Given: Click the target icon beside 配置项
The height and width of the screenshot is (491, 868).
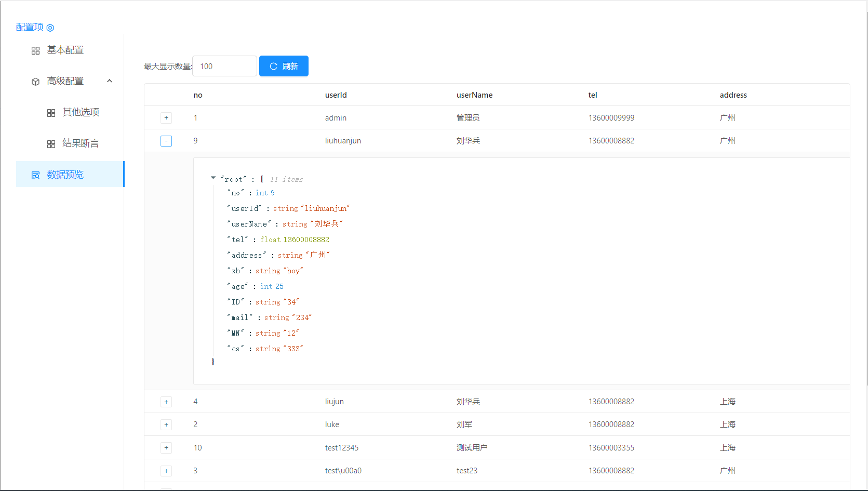Looking at the screenshot, I should pyautogui.click(x=50, y=28).
